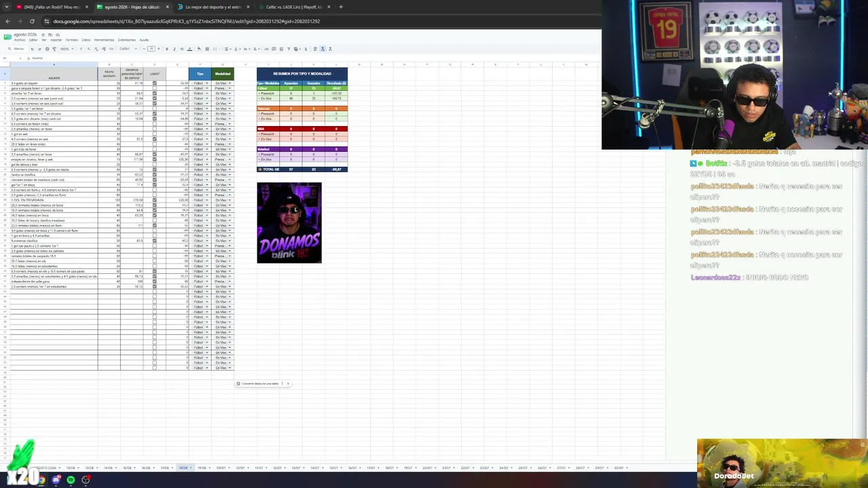Insert a link from the toolbar
The width and height of the screenshot is (868, 488).
click(267, 49)
